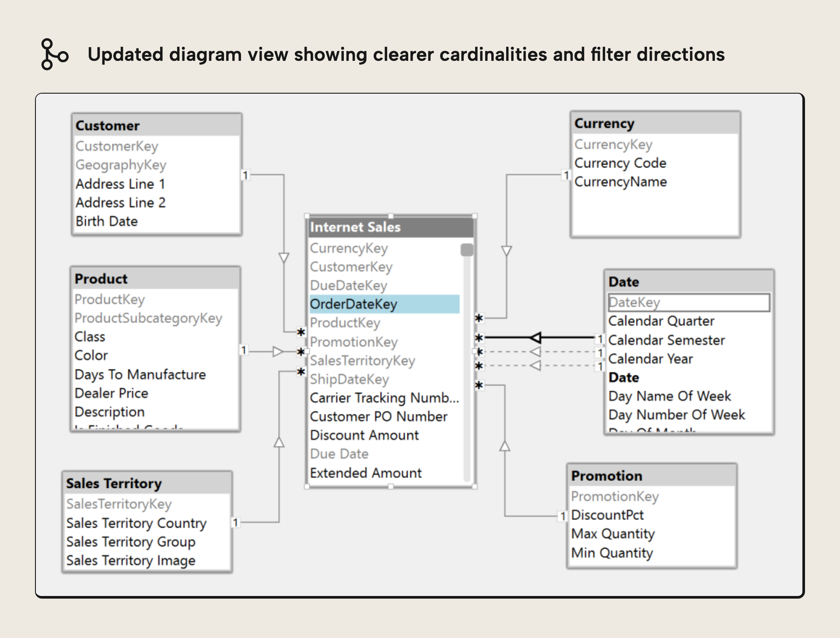Click the Carrier Tracking Number field
The height and width of the screenshot is (638, 840).
385,398
